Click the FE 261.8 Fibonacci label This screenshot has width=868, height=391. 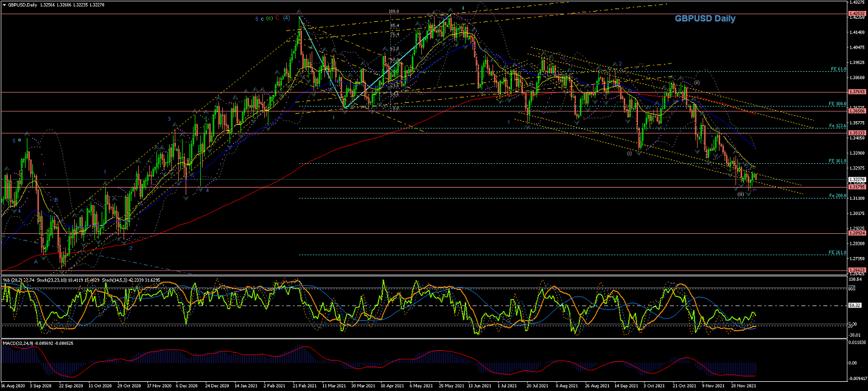point(838,253)
